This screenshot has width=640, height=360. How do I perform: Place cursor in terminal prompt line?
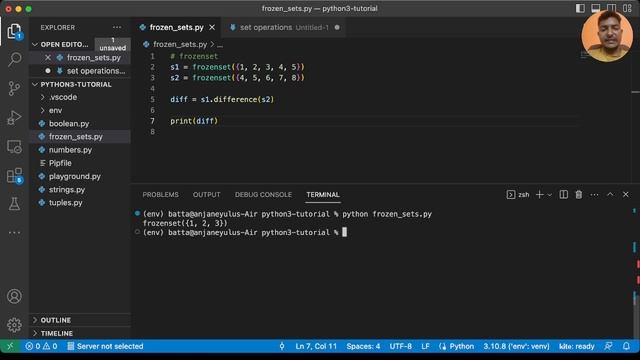pyautogui.click(x=245, y=233)
